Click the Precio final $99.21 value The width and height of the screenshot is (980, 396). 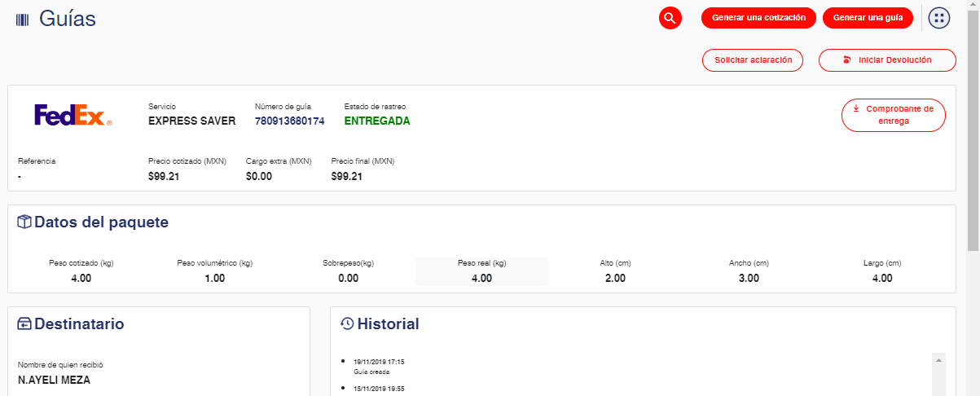coord(347,176)
